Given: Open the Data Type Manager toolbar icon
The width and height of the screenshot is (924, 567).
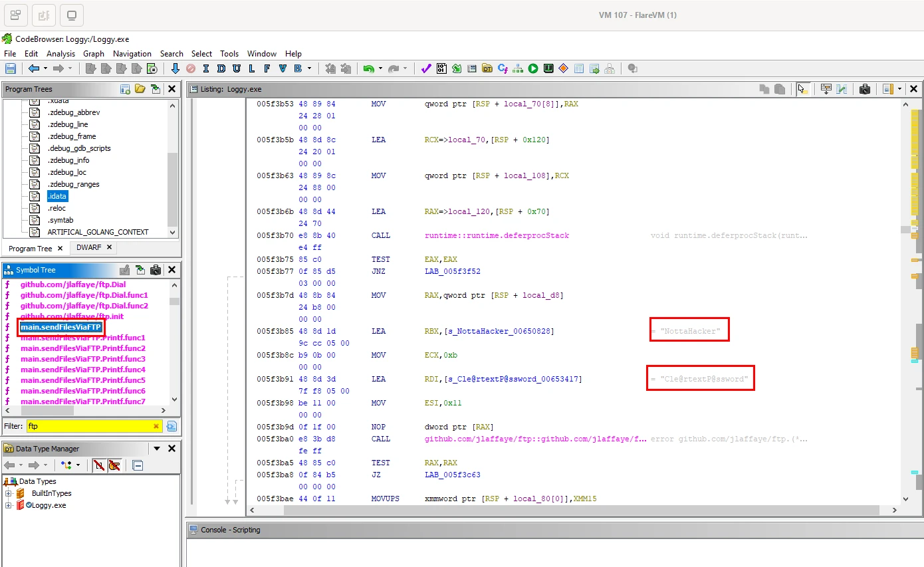Looking at the screenshot, I should 487,68.
